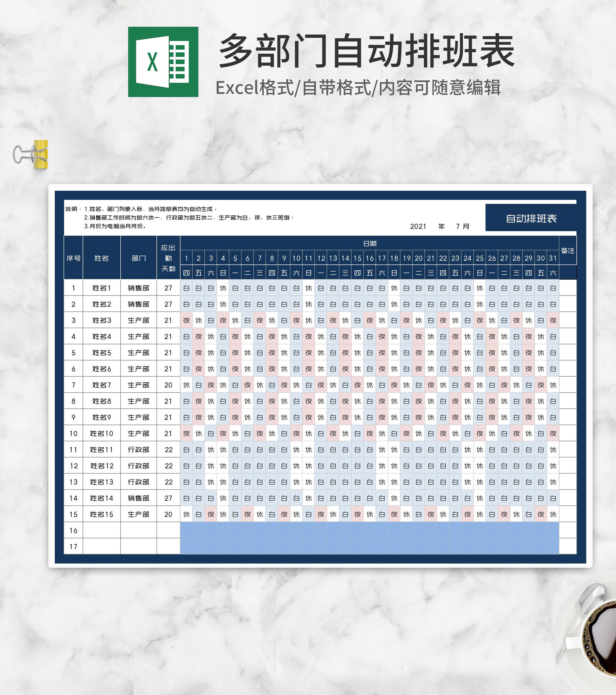The height and width of the screenshot is (695, 616).
Task: Select the department cell of 姓名11
Action: [x=138, y=450]
